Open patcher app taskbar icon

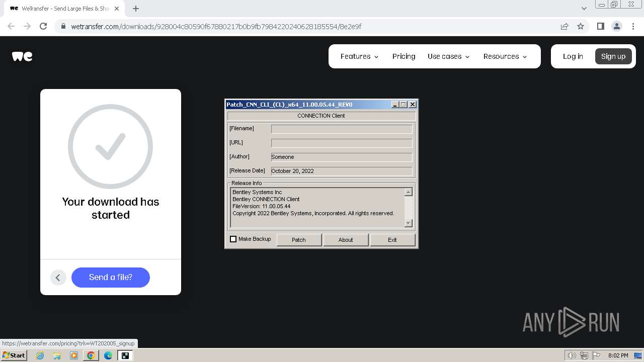(x=125, y=355)
